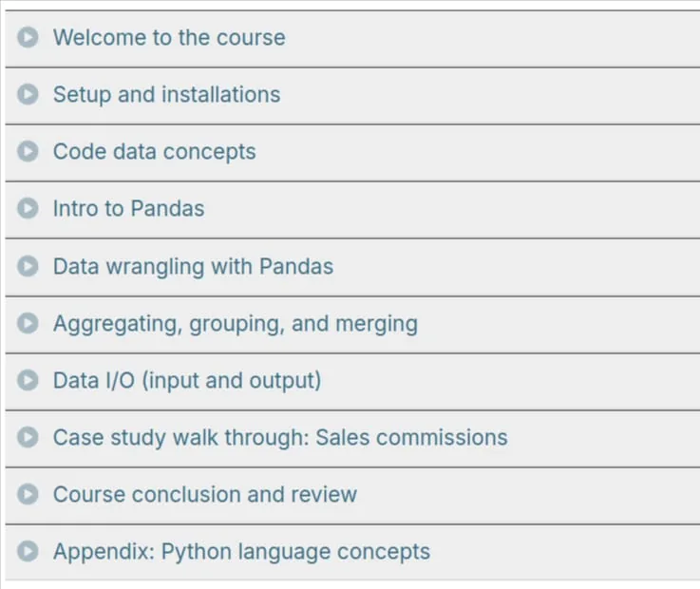Expand the Setup and installations arrow icon
The width and height of the screenshot is (700, 589).
28,94
